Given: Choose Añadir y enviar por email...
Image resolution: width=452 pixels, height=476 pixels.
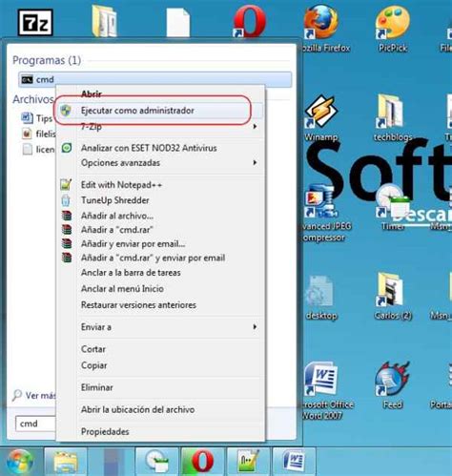Looking at the screenshot, I should coord(133,244).
